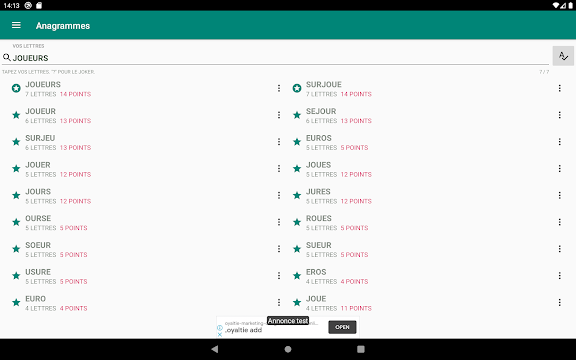Toggle the star beside JOUES
Image resolution: width=576 pixels, height=360 pixels.
coord(297,169)
